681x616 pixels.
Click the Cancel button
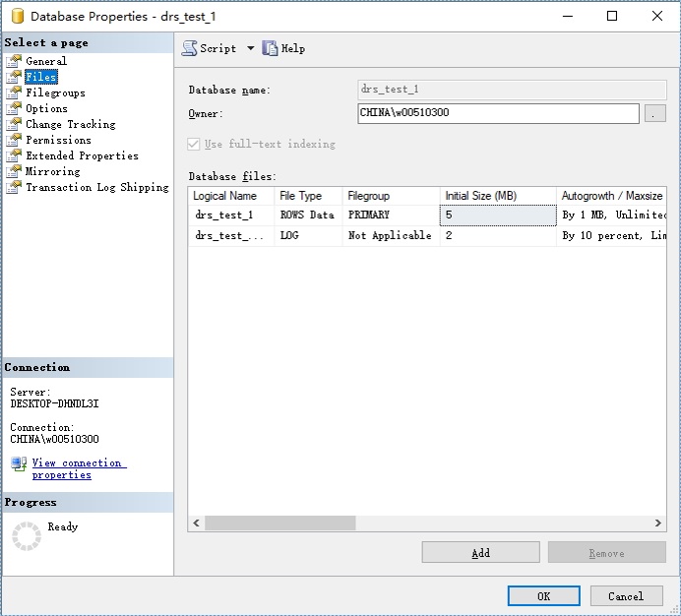pyautogui.click(x=626, y=596)
